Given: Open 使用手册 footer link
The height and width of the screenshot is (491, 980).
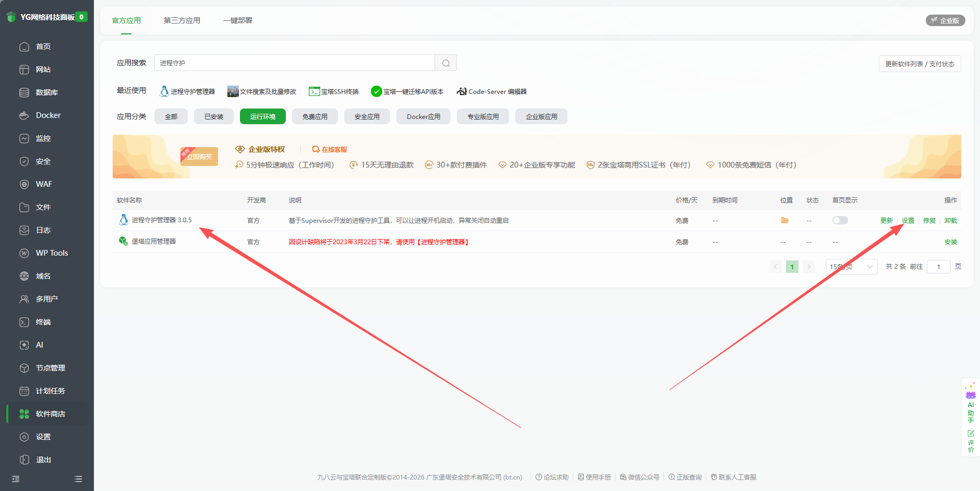Looking at the screenshot, I should [595, 477].
